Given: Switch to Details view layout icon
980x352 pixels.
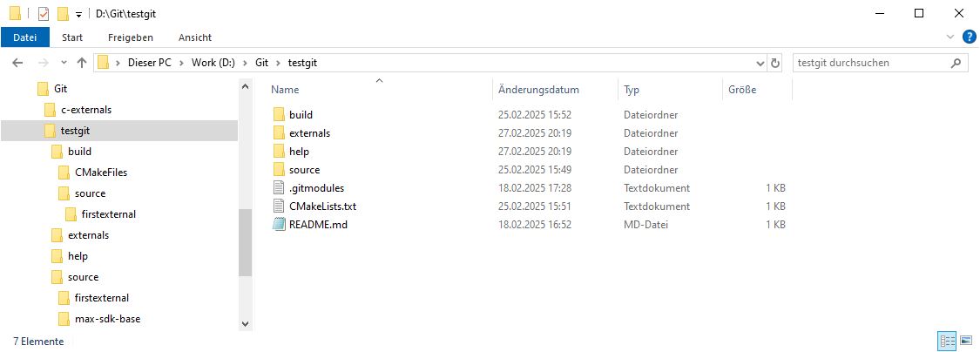Looking at the screenshot, I should pyautogui.click(x=948, y=342).
